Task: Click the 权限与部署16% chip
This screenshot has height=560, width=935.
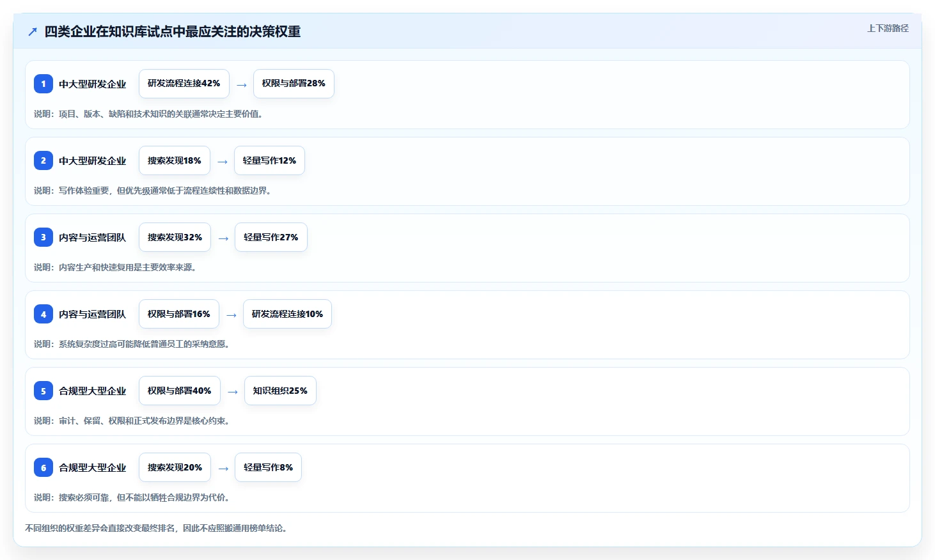Action: (179, 314)
